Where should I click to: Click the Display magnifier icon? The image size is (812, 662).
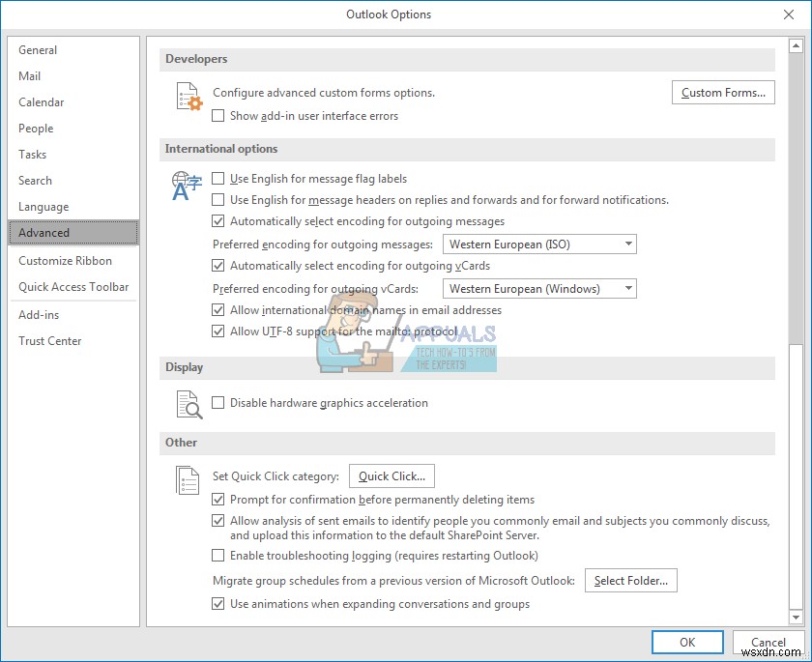coord(189,403)
